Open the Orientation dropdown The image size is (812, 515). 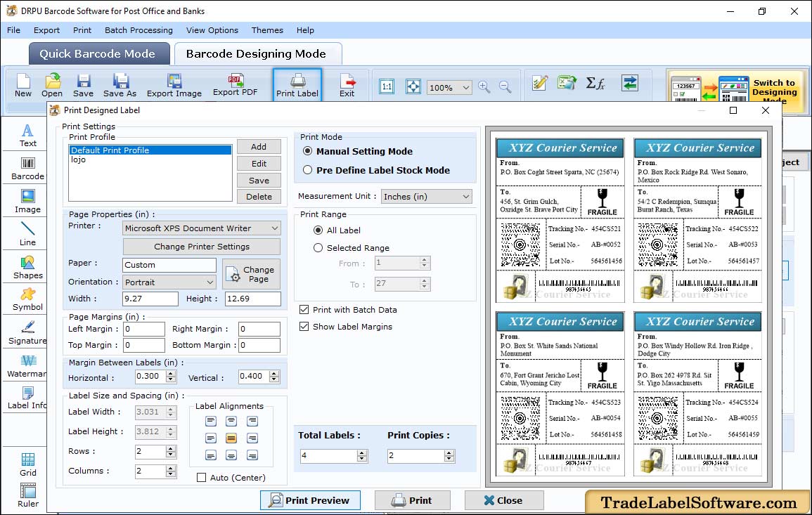pyautogui.click(x=169, y=282)
